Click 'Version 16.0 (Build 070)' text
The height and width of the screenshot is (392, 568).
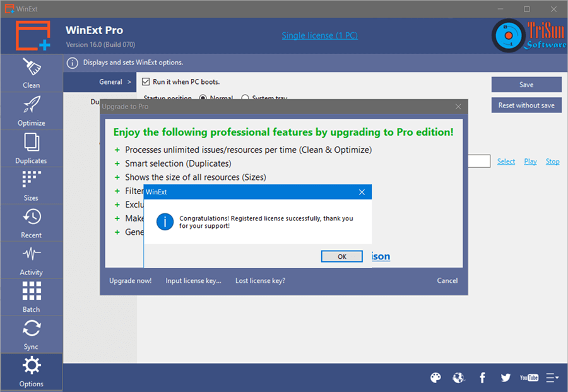(x=100, y=45)
